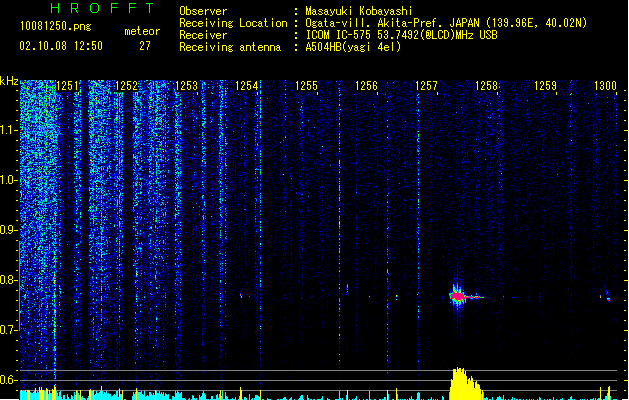
Task: Click the date stamp 02.10.08 12:50
Action: [61, 46]
